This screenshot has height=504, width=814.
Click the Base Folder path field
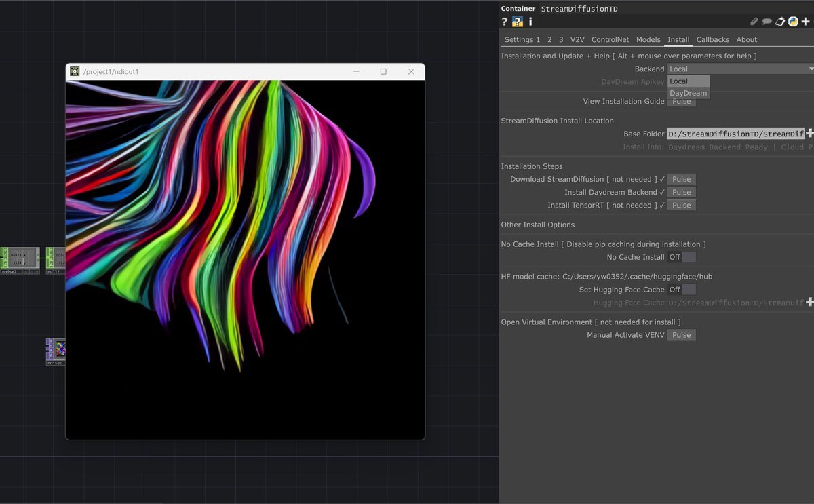735,134
